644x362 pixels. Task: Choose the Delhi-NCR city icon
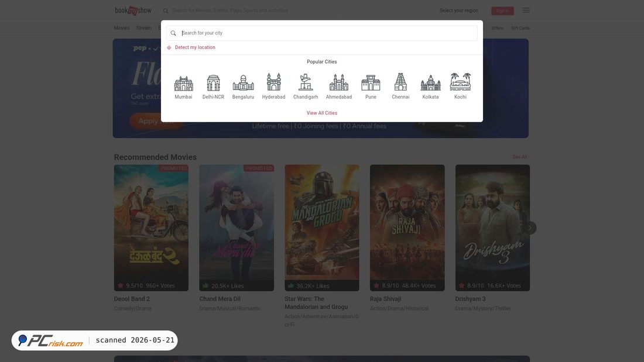pyautogui.click(x=213, y=83)
